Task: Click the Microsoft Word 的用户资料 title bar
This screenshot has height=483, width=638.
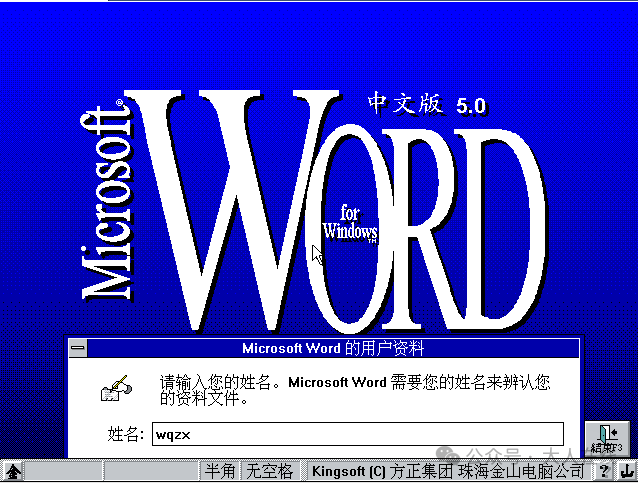Action: pyautogui.click(x=333, y=348)
